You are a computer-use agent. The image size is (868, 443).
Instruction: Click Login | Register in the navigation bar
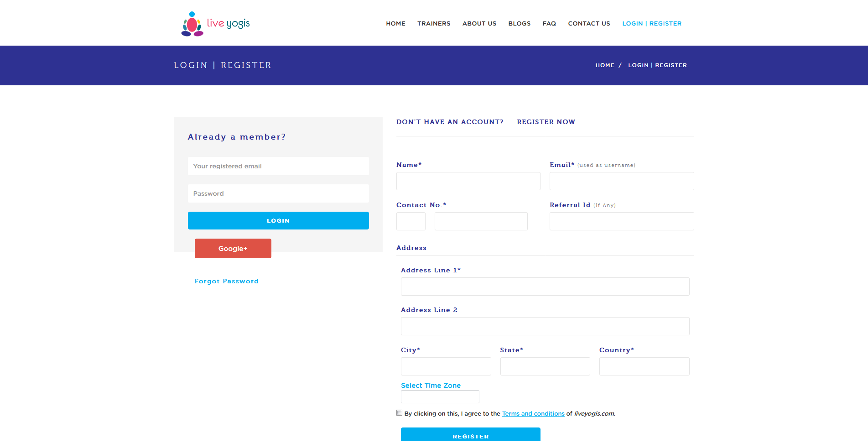[x=651, y=24]
